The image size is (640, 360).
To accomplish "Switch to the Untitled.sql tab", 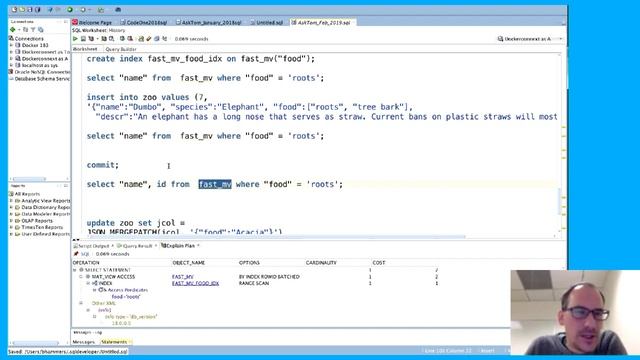I will 267,22.
